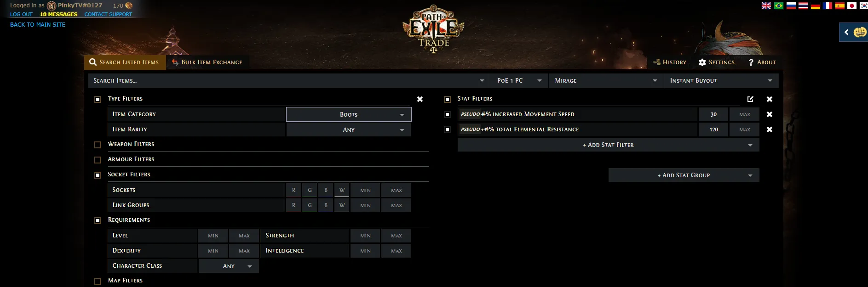The height and width of the screenshot is (287, 868).
Task: Click the Contact Support link
Action: [108, 14]
